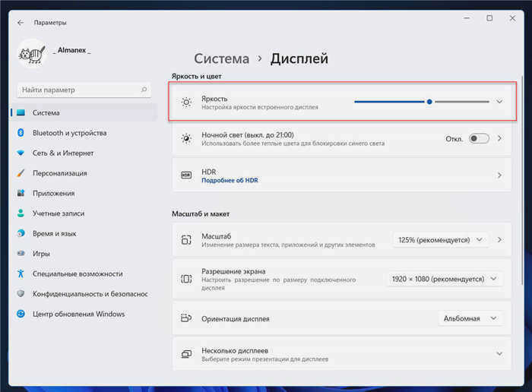Click the Найти параметр search field
The image size is (532, 392).
[x=84, y=90]
